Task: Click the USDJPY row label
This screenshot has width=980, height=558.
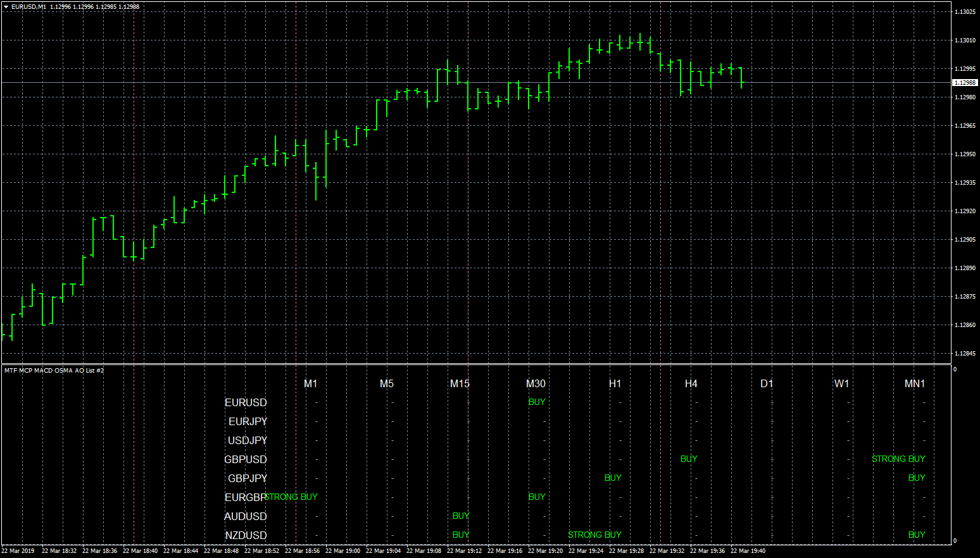Action: (x=248, y=440)
